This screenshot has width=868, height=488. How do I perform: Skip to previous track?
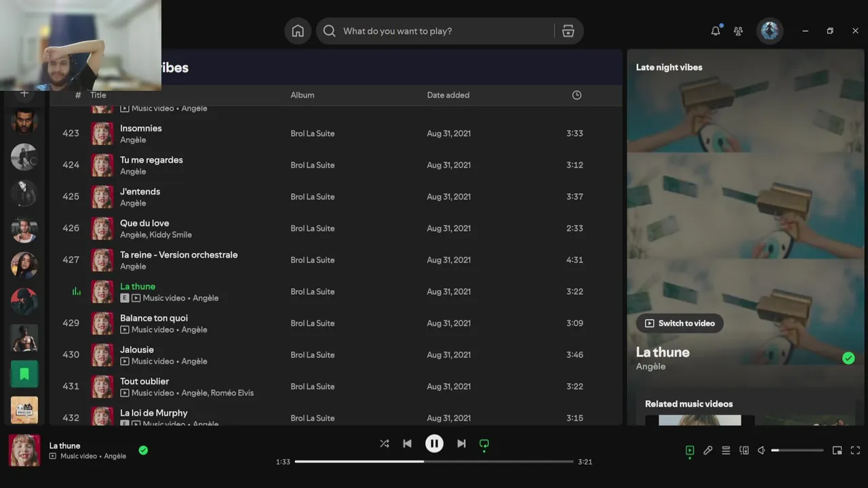click(407, 443)
